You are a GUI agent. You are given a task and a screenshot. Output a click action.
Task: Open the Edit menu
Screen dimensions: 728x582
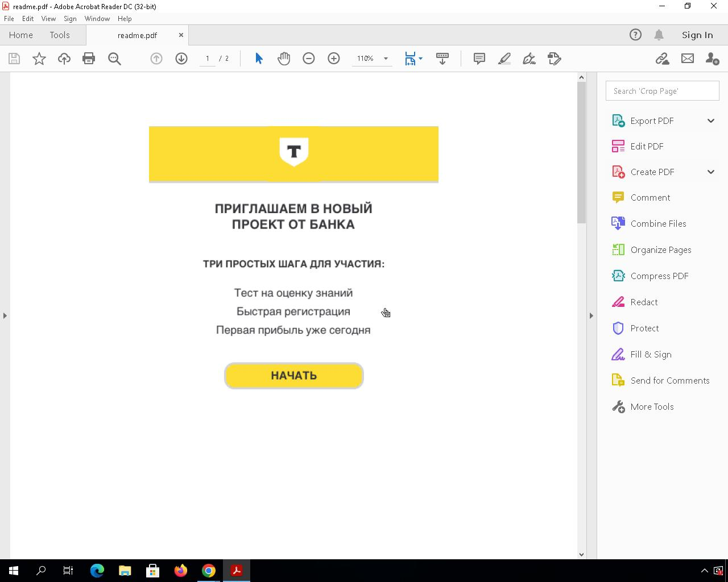coord(27,19)
